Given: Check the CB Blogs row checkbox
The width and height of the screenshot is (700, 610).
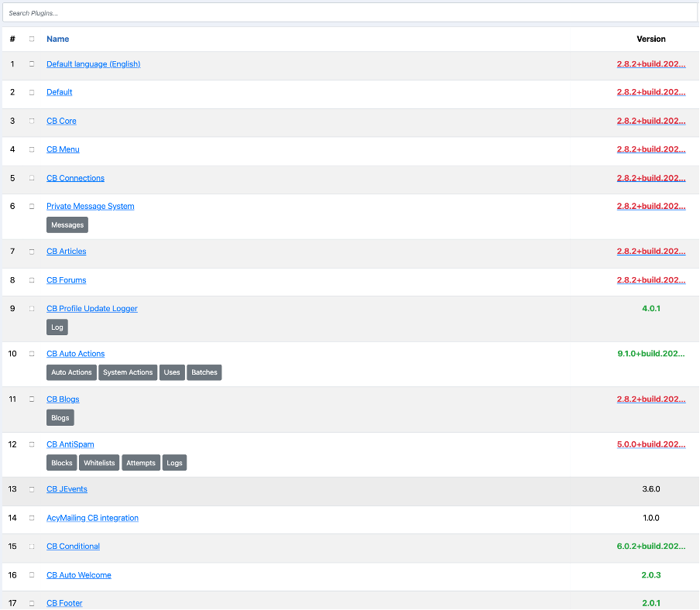Looking at the screenshot, I should (x=32, y=399).
